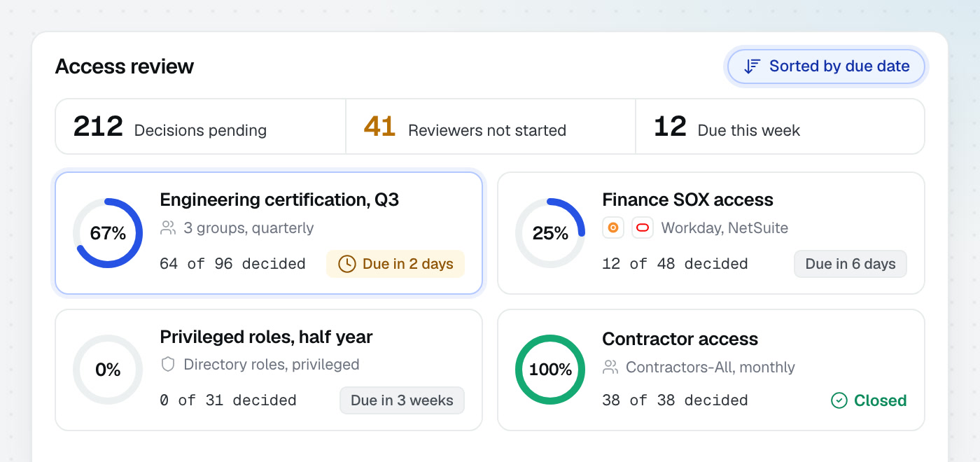This screenshot has width=980, height=462.
Task: Click the 67% progress ring
Action: (x=108, y=233)
